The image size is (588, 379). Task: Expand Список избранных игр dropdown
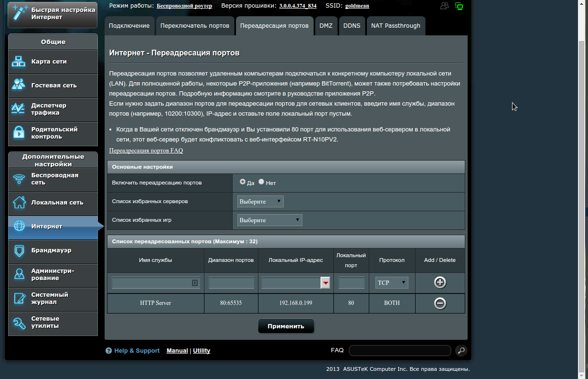pos(270,220)
